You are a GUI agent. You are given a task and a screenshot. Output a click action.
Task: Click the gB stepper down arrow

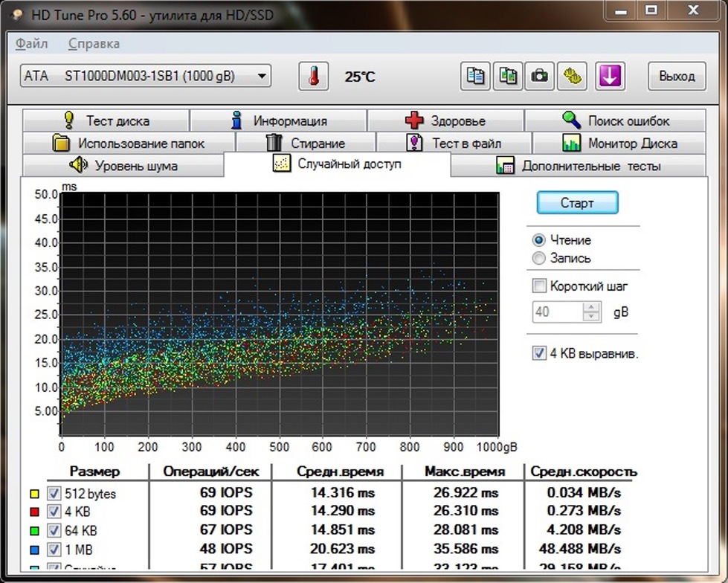pyautogui.click(x=593, y=316)
